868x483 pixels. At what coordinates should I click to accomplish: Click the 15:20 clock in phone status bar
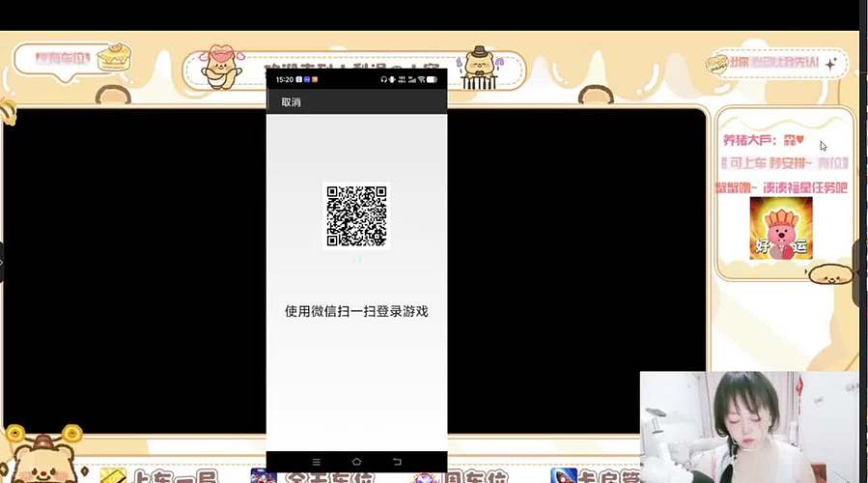[x=285, y=80]
